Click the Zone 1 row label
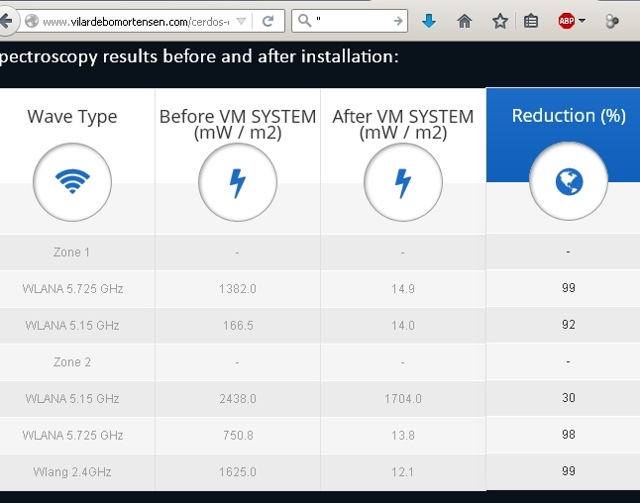Viewport: 640px width, 503px height. (71, 252)
